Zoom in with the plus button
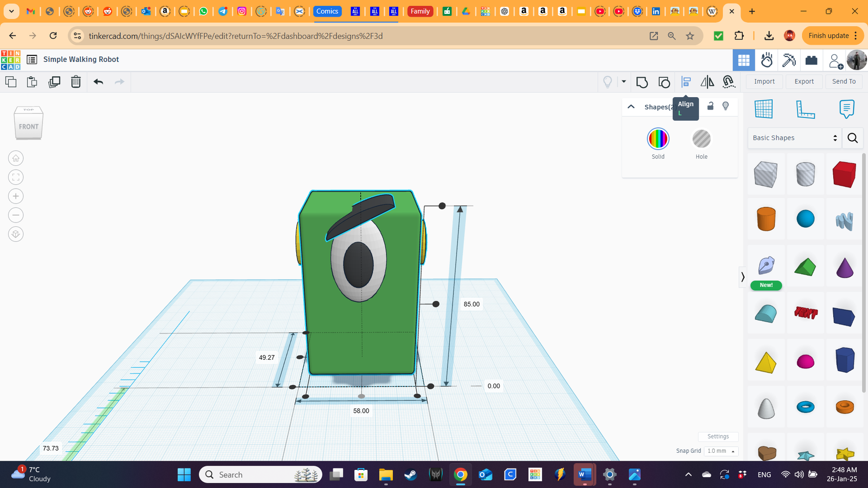This screenshot has height=488, width=868. point(16,196)
